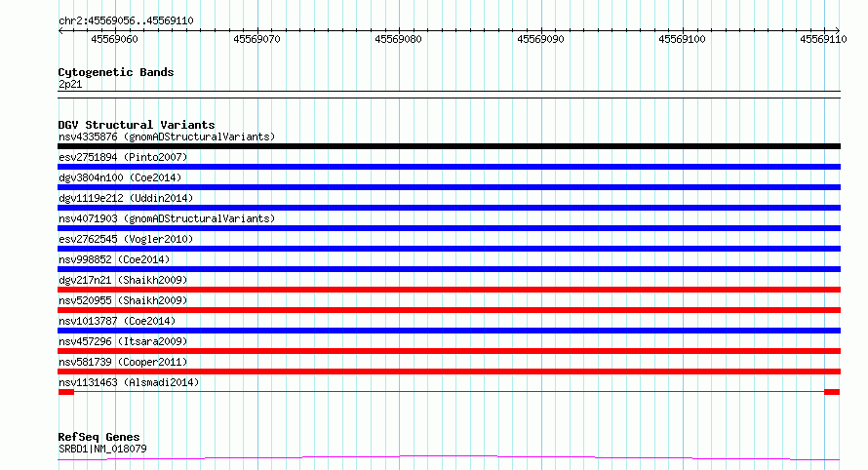Open nsv998852 (Coe2014) variant label
Screen dimensions: 868x470
[114, 259]
